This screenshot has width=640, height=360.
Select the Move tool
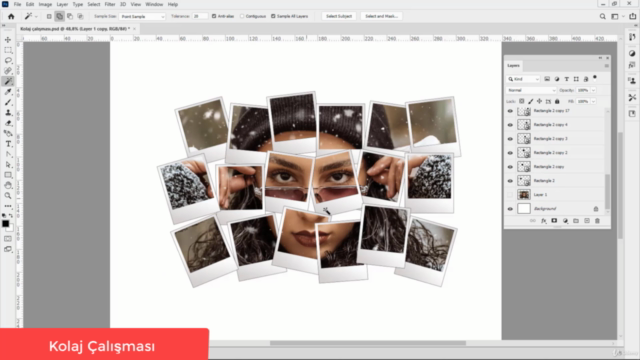click(8, 40)
